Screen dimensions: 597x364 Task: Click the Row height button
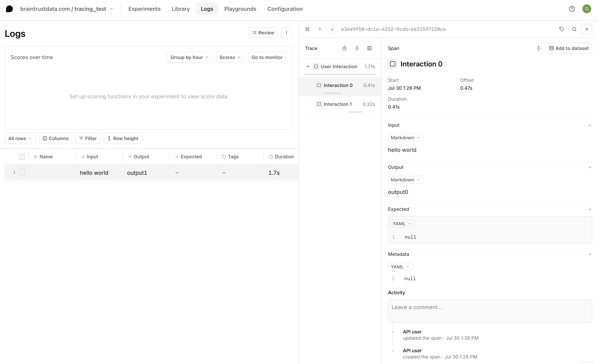tap(123, 139)
